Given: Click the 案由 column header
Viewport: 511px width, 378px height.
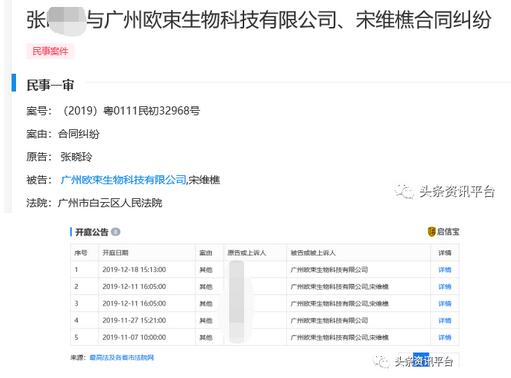Looking at the screenshot, I should (206, 253).
